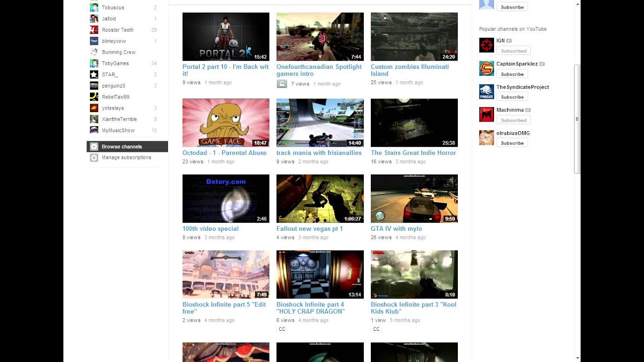This screenshot has width=644, height=362.
Task: Open XiantheTerrible avatar icon
Action: tap(94, 119)
